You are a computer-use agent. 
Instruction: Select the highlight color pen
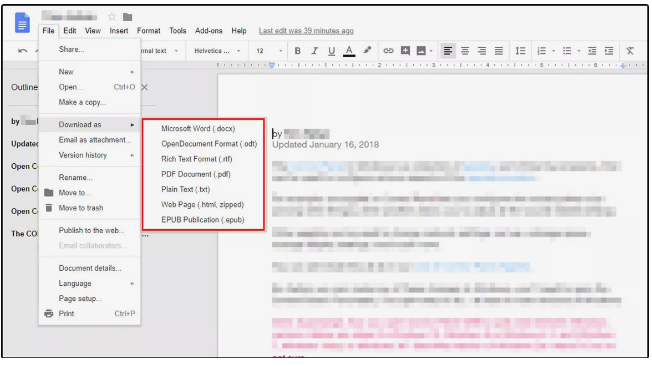(367, 50)
